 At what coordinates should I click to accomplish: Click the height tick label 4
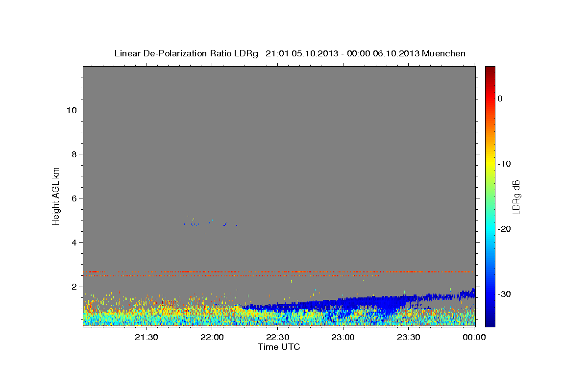(x=75, y=242)
